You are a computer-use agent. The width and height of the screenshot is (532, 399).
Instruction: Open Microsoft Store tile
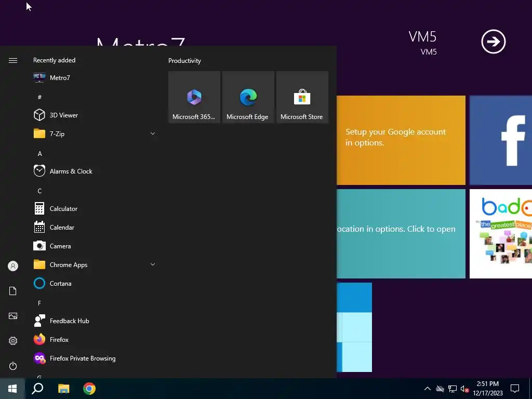(x=302, y=97)
